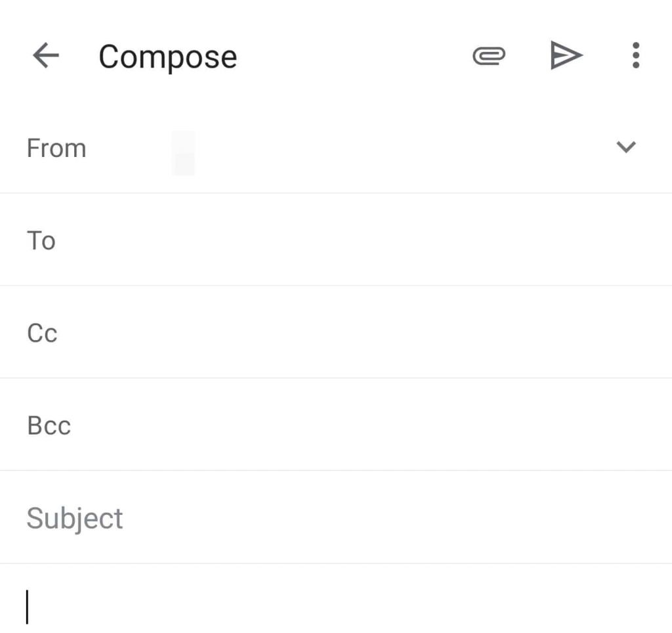This screenshot has height=633, width=672.
Task: Open more options with the vertical dots
Action: point(635,56)
